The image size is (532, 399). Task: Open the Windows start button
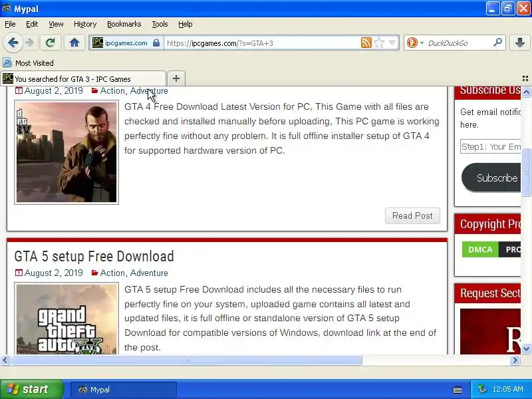(x=31, y=389)
